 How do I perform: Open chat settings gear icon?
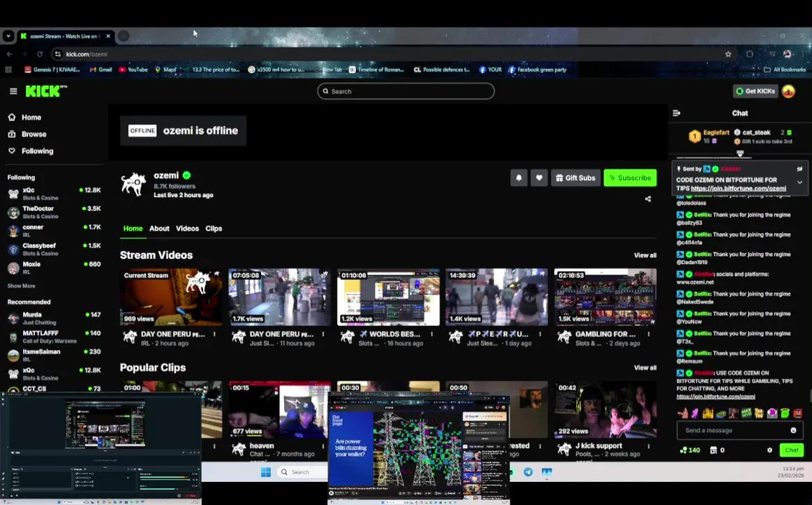769,450
